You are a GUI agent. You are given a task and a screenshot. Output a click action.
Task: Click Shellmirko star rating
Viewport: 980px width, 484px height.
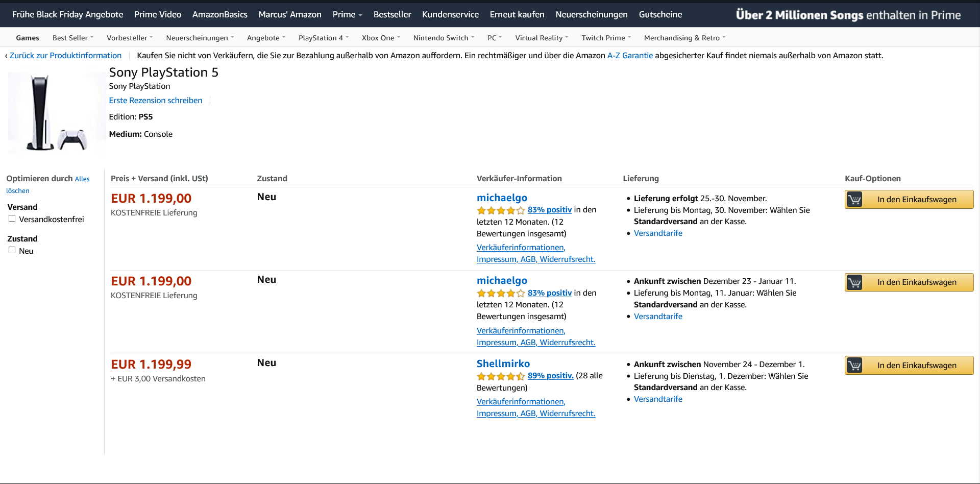tap(501, 376)
